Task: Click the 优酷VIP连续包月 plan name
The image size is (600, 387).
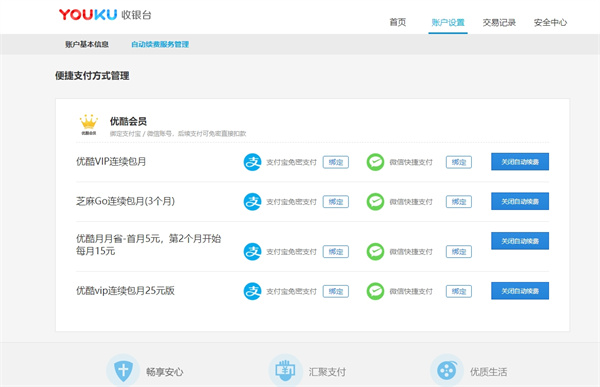Action: point(111,161)
